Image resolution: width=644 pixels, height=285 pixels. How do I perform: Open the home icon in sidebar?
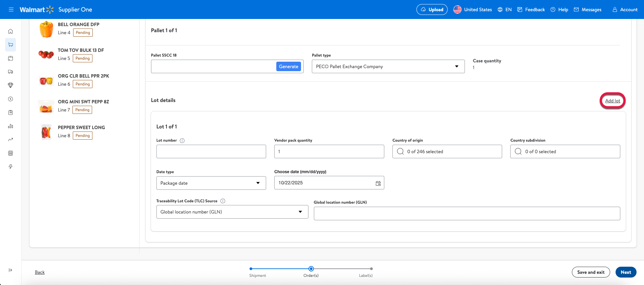(x=10, y=31)
